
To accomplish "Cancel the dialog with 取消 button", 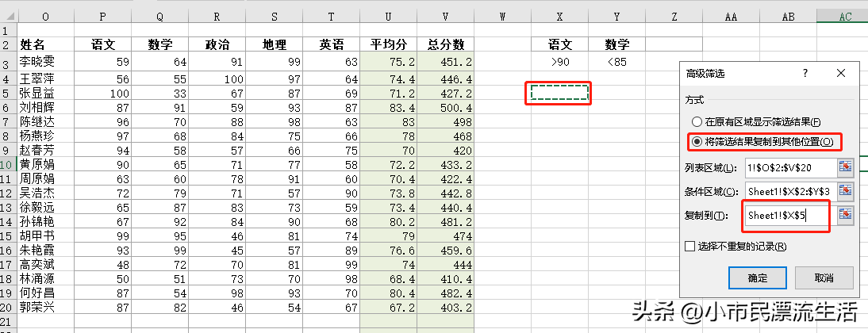I will [x=824, y=277].
